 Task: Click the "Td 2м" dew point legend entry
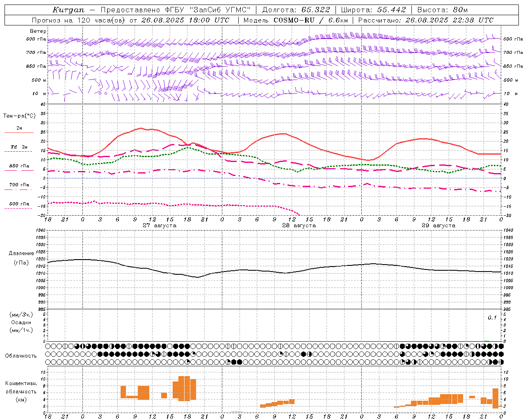point(19,147)
